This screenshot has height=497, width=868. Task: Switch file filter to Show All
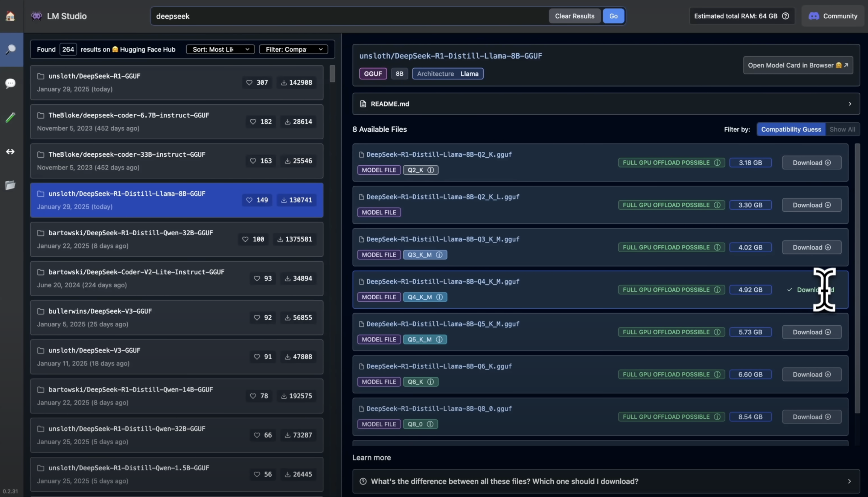pyautogui.click(x=842, y=129)
